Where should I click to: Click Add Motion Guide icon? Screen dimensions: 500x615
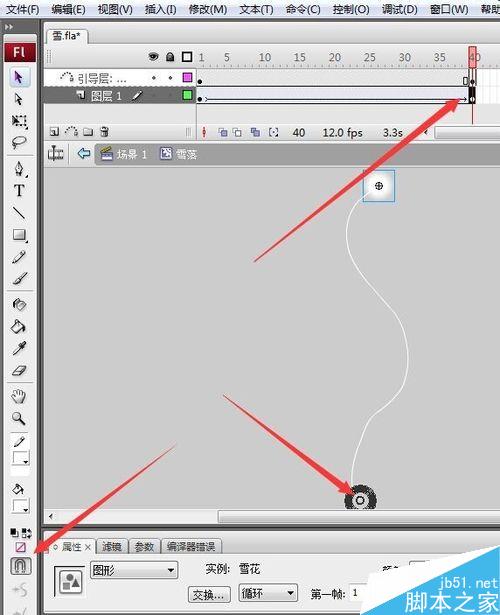[x=71, y=132]
